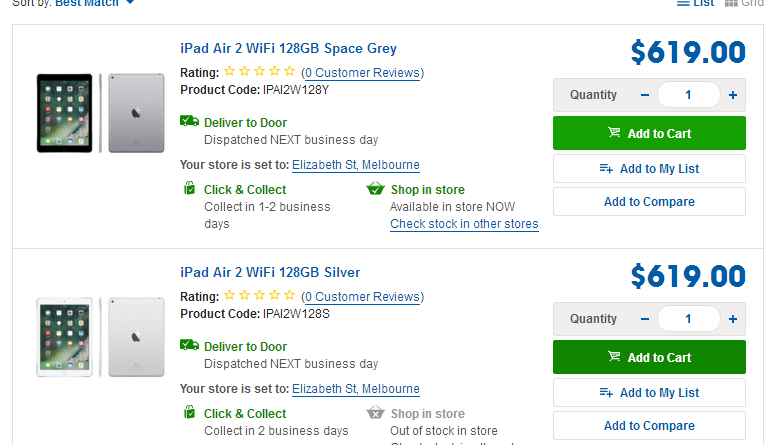775x445 pixels.
Task: Open Sort by Best Match dropdown
Action: [x=94, y=3]
